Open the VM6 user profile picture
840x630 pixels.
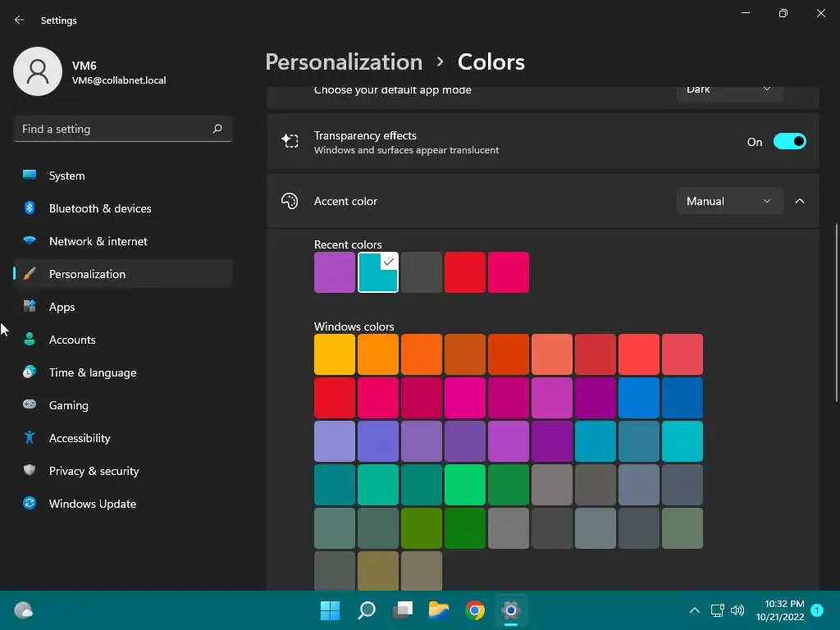(38, 71)
